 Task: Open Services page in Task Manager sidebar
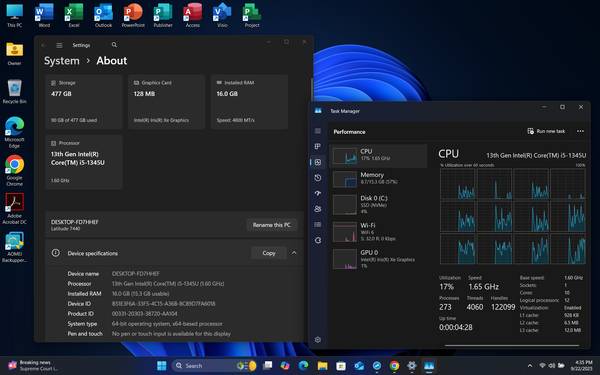click(x=318, y=240)
